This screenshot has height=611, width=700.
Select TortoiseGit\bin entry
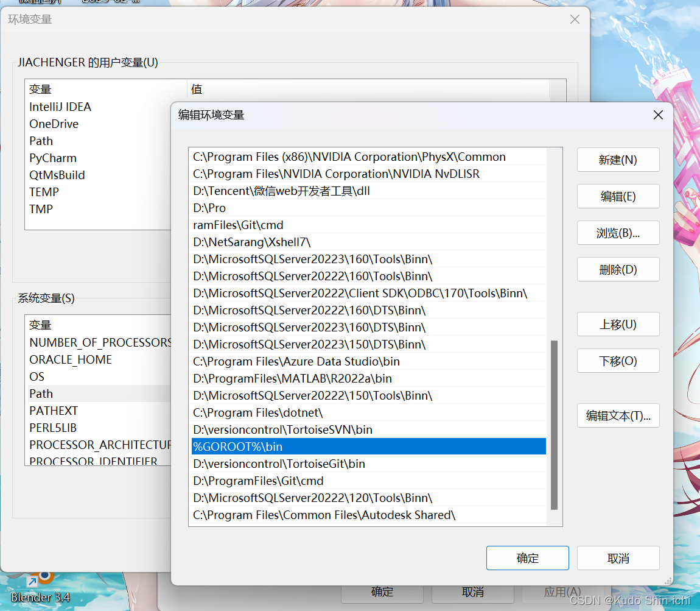369,464
